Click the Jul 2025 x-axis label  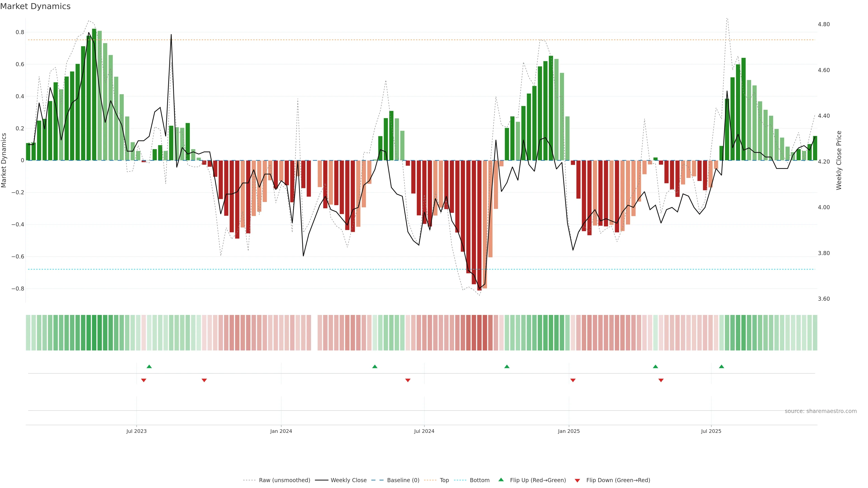point(711,431)
